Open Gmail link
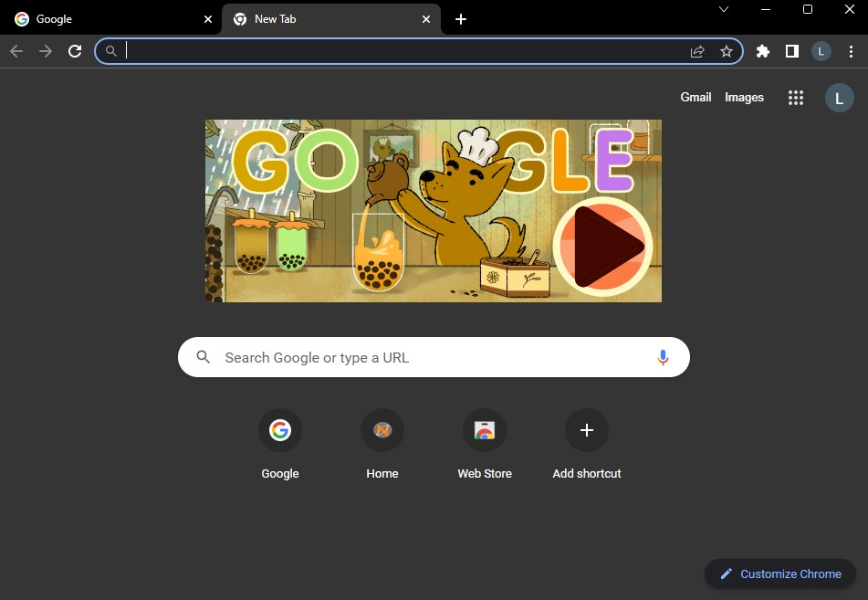Image resolution: width=868 pixels, height=600 pixels. 695,98
